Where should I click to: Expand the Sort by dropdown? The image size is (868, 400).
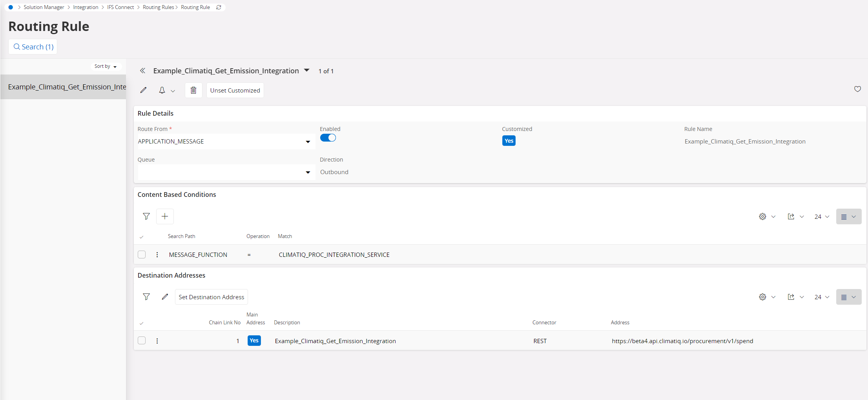coord(106,66)
